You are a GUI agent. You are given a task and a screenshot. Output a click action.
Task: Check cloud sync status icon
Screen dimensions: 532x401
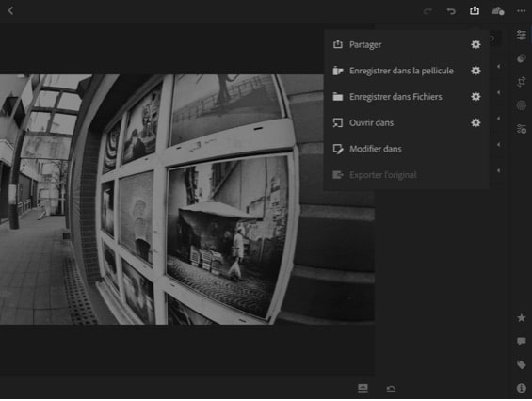click(498, 11)
